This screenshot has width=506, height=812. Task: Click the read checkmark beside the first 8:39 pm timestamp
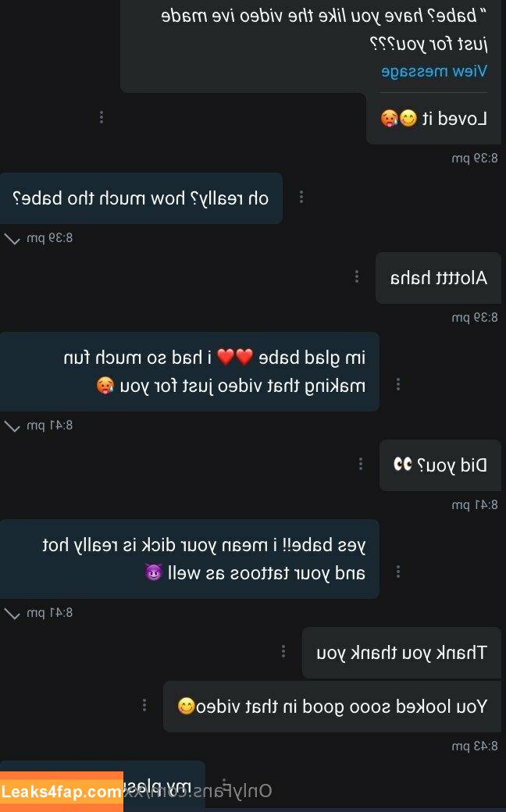point(12,239)
